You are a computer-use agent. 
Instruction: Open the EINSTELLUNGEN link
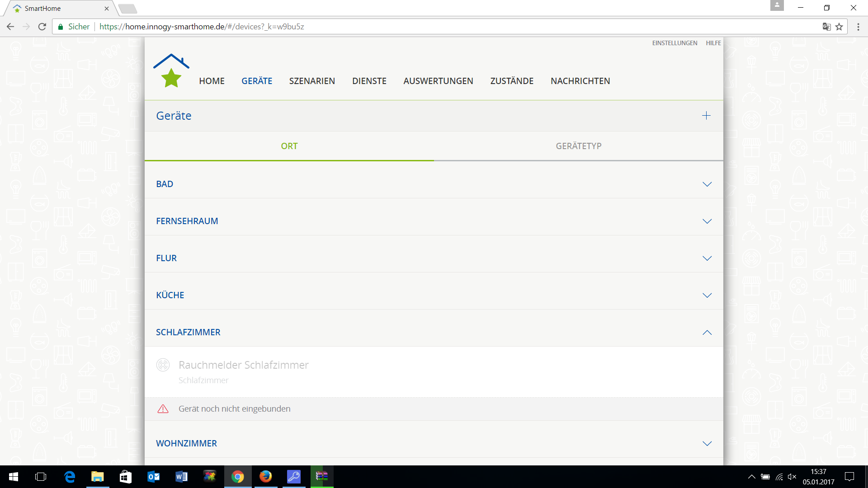pyautogui.click(x=675, y=43)
